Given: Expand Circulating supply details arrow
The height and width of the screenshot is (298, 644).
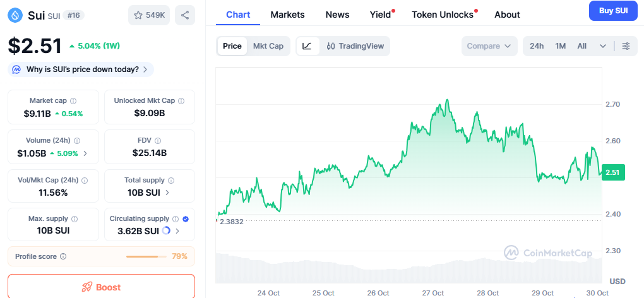Looking at the screenshot, I should (177, 231).
